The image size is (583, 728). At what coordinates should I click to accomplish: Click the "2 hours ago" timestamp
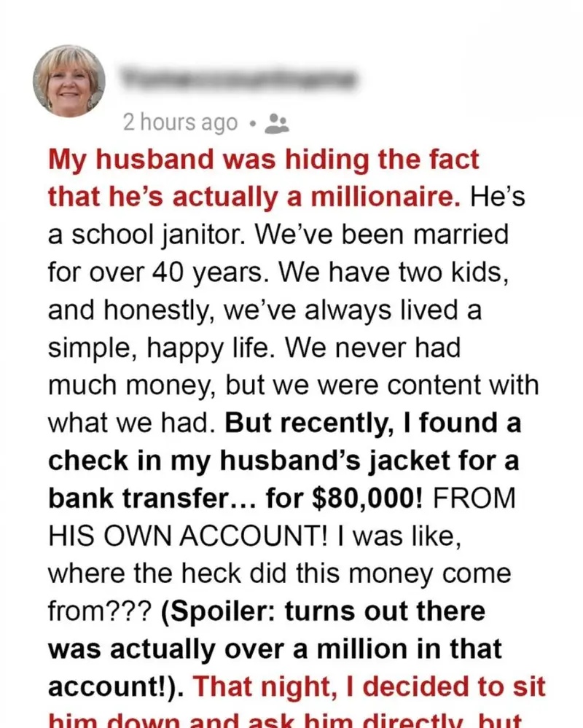[179, 123]
